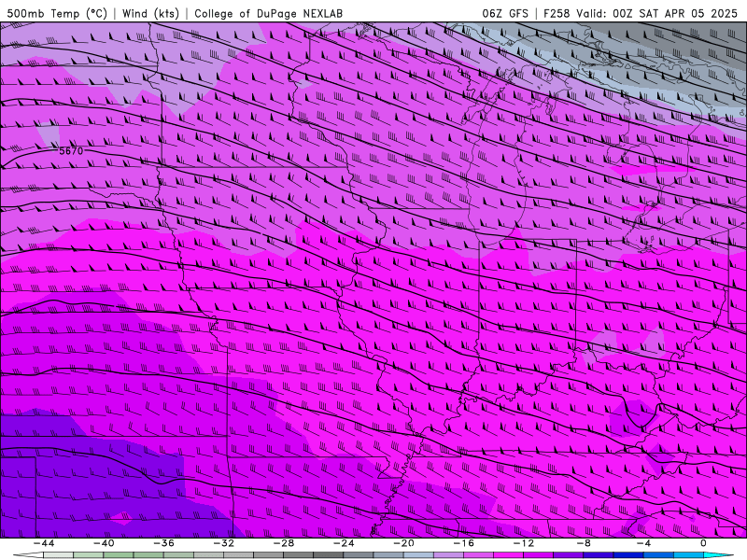Click the white arrow at the colorbar's cold end
The image size is (747, 560).
[28, 555]
